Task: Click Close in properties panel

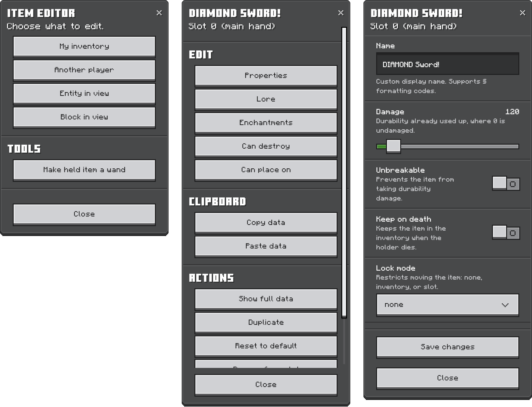Action: 447,379
